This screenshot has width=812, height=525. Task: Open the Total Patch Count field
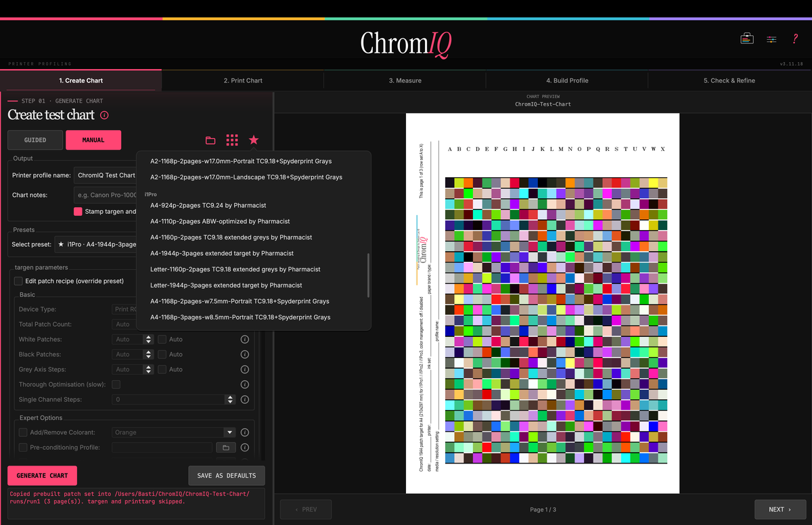point(125,324)
